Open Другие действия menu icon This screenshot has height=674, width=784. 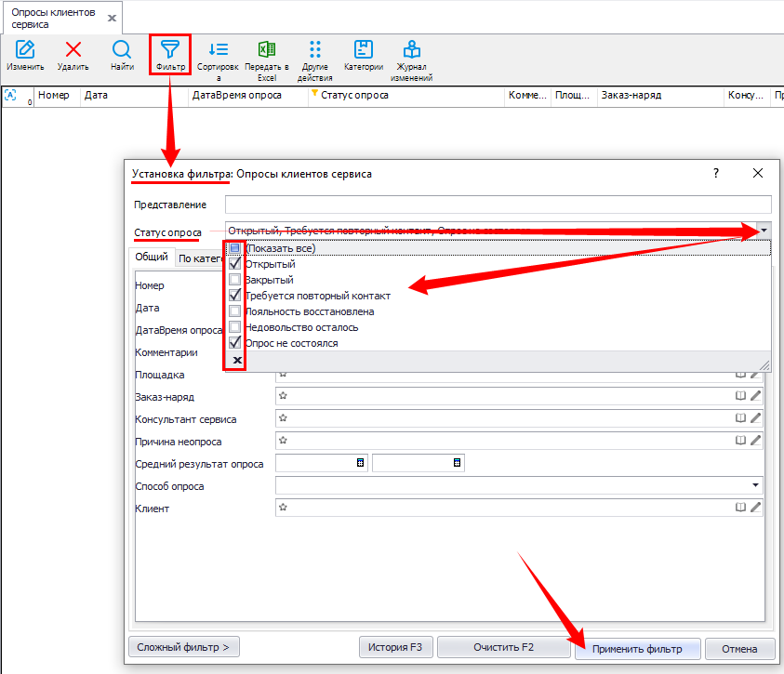(315, 50)
